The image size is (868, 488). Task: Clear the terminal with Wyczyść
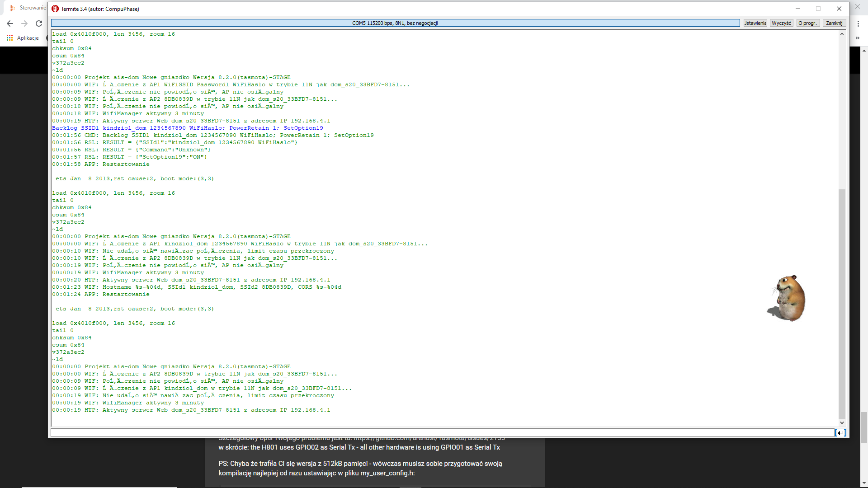pyautogui.click(x=781, y=23)
